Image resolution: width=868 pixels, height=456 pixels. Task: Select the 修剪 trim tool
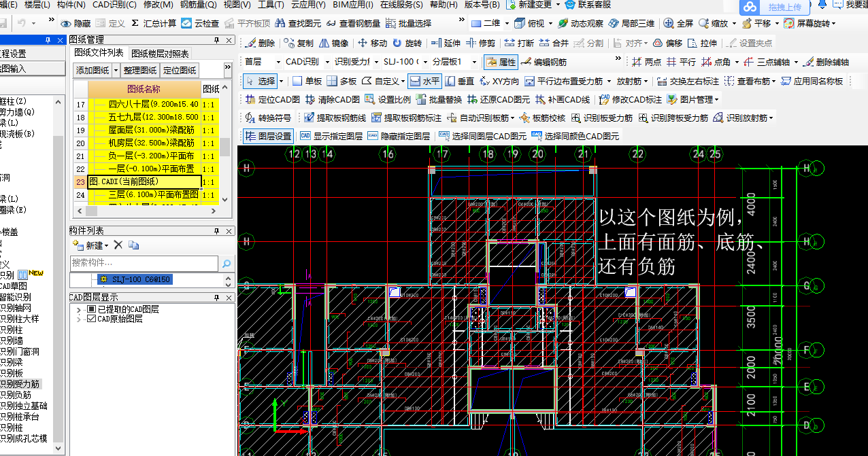pyautogui.click(x=481, y=43)
